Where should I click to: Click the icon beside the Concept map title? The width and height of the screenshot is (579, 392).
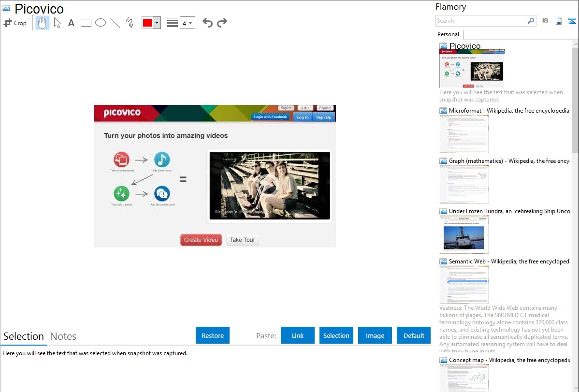(x=443, y=360)
